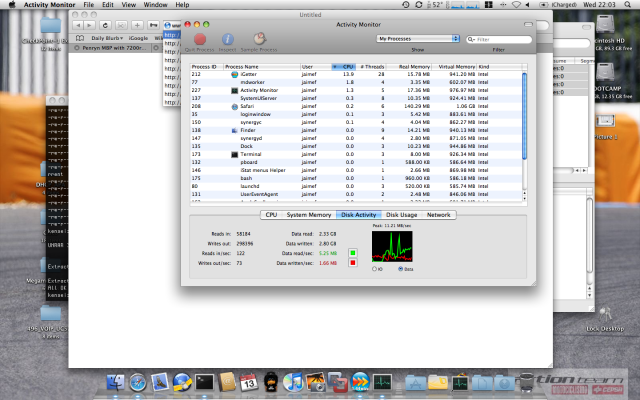Open the Edit menu
640x400 pixels.
click(108, 4)
